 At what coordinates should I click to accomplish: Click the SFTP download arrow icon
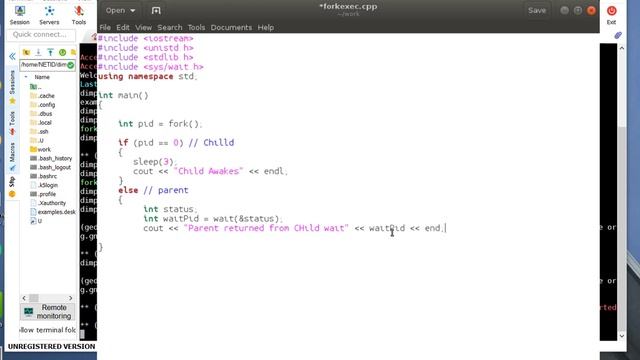click(38, 52)
